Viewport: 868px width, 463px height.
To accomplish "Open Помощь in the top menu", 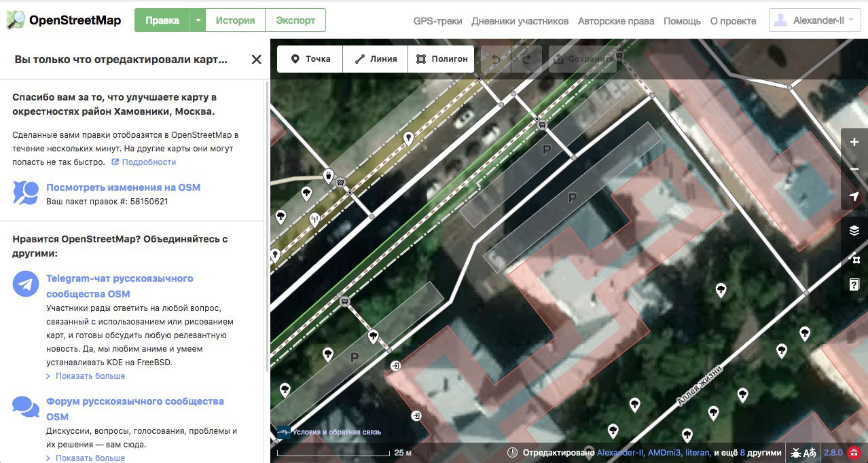I will pyautogui.click(x=682, y=21).
